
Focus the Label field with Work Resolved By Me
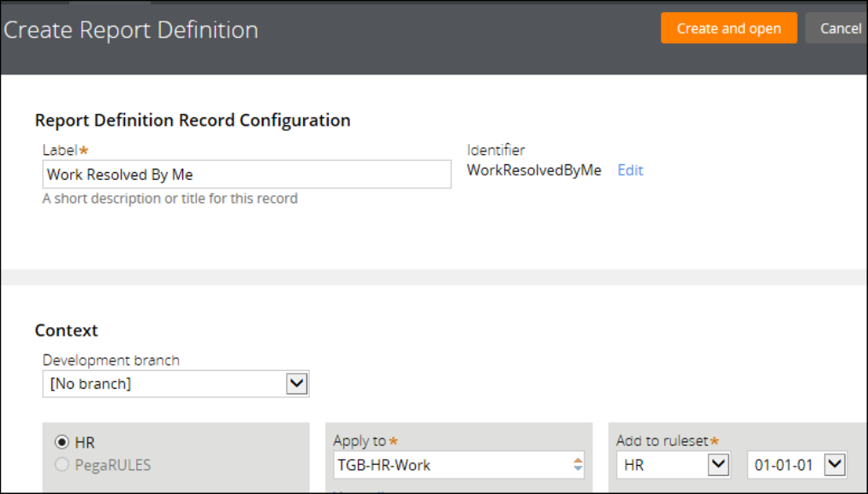[247, 175]
